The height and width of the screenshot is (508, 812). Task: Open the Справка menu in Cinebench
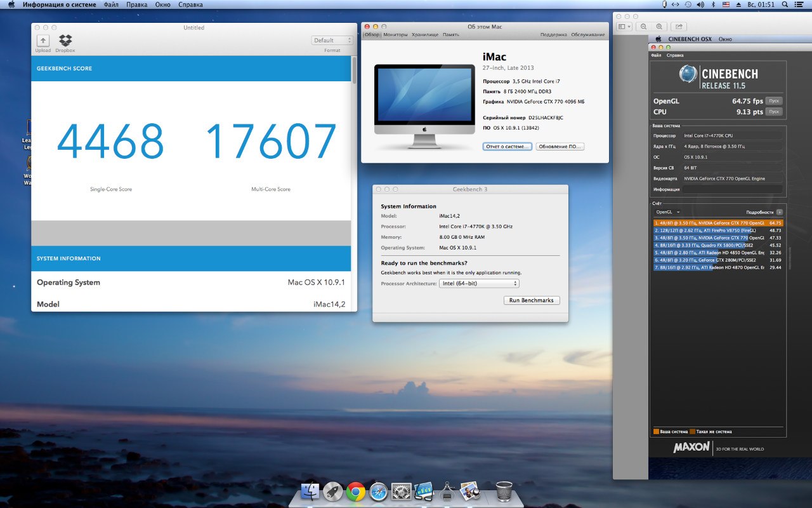pos(675,55)
